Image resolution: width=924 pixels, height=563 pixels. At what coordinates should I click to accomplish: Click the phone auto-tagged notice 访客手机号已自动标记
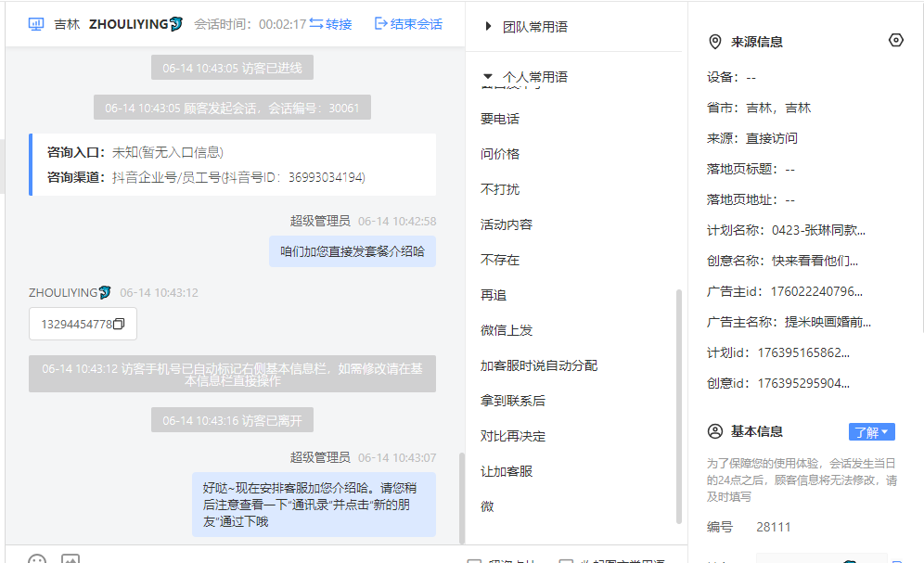point(232,374)
